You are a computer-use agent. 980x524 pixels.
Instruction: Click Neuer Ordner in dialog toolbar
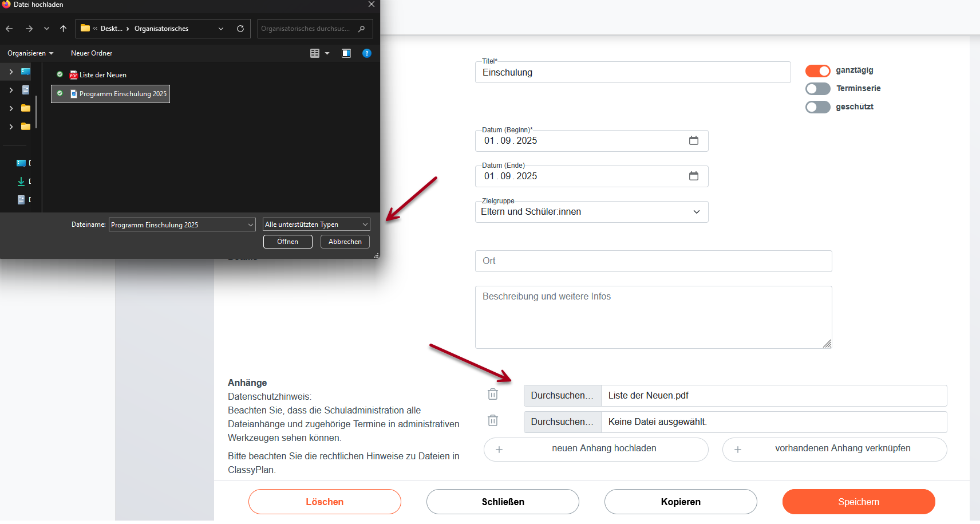tap(92, 53)
